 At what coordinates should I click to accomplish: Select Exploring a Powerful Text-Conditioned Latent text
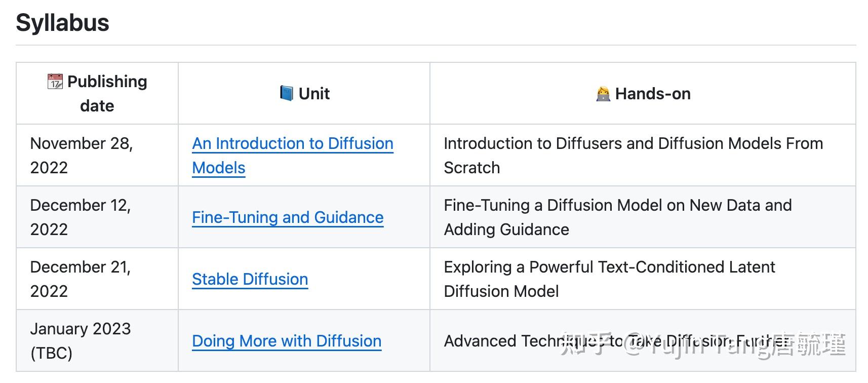609,267
